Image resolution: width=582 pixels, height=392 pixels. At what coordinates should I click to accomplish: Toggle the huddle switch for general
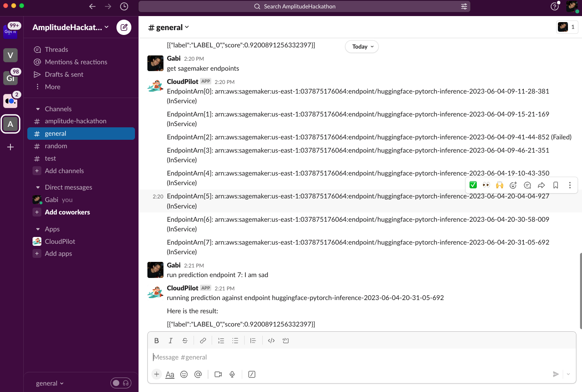(121, 383)
